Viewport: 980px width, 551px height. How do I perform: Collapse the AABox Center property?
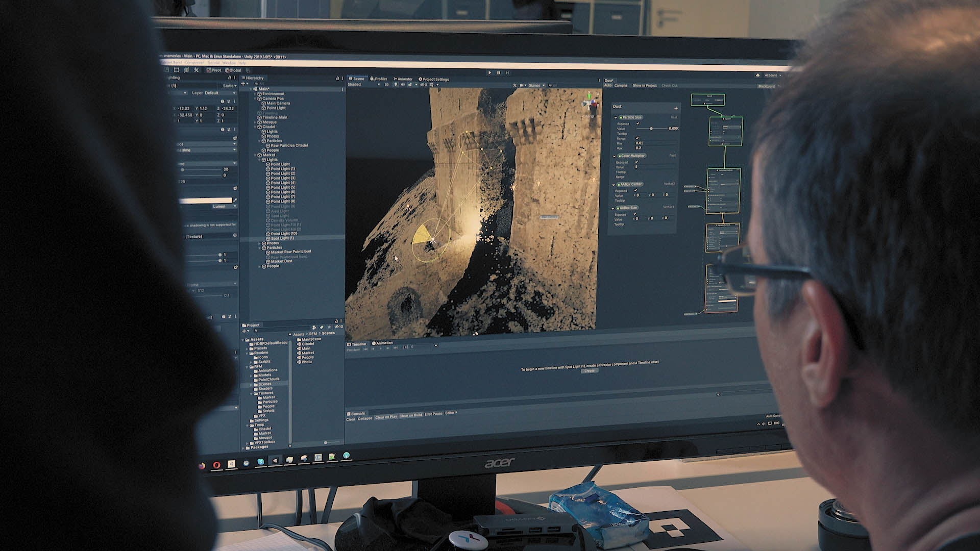pos(614,184)
